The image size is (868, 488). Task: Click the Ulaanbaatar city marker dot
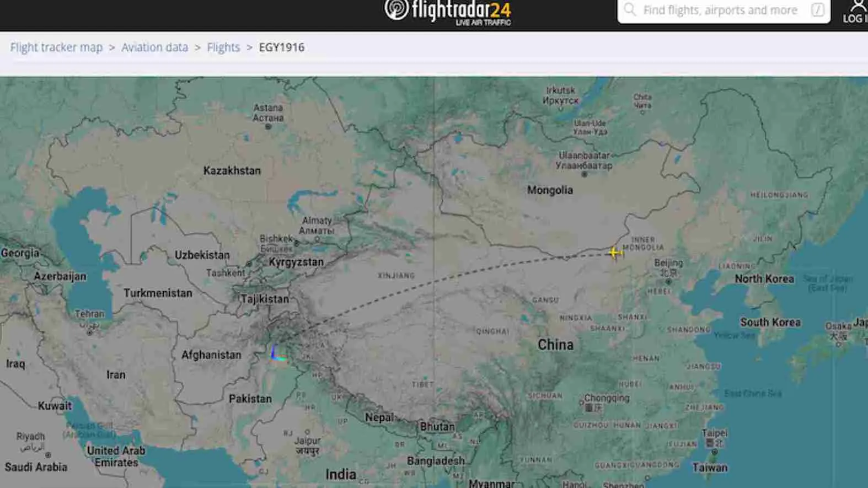[585, 174]
